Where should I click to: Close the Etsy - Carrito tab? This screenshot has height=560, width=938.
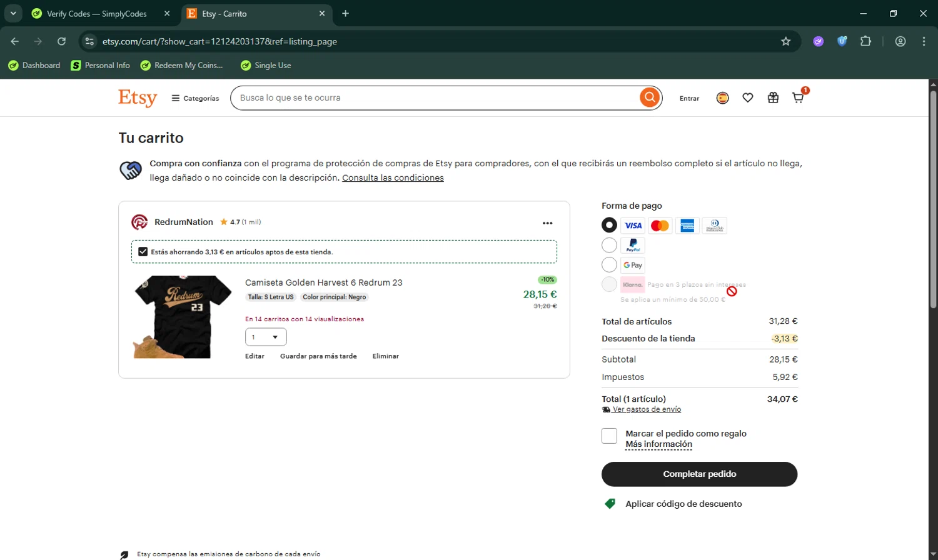click(x=322, y=14)
